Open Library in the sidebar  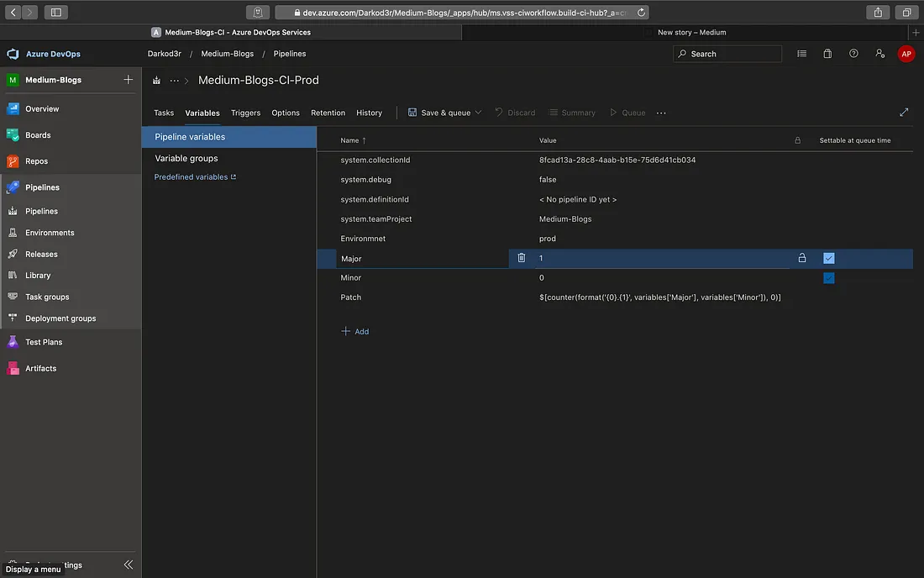coord(38,276)
